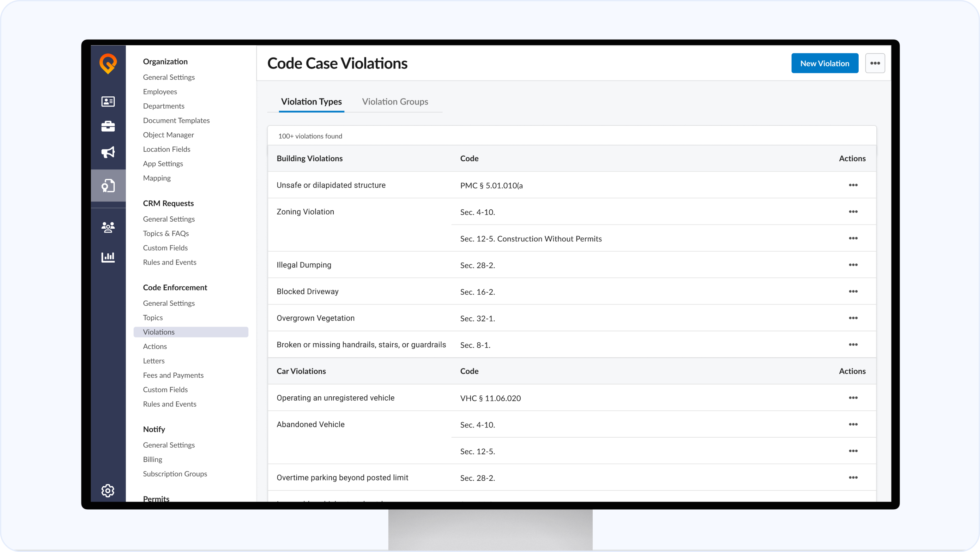The image size is (980, 552).
Task: Click the Overgrown Vegetation violation row
Action: [315, 318]
